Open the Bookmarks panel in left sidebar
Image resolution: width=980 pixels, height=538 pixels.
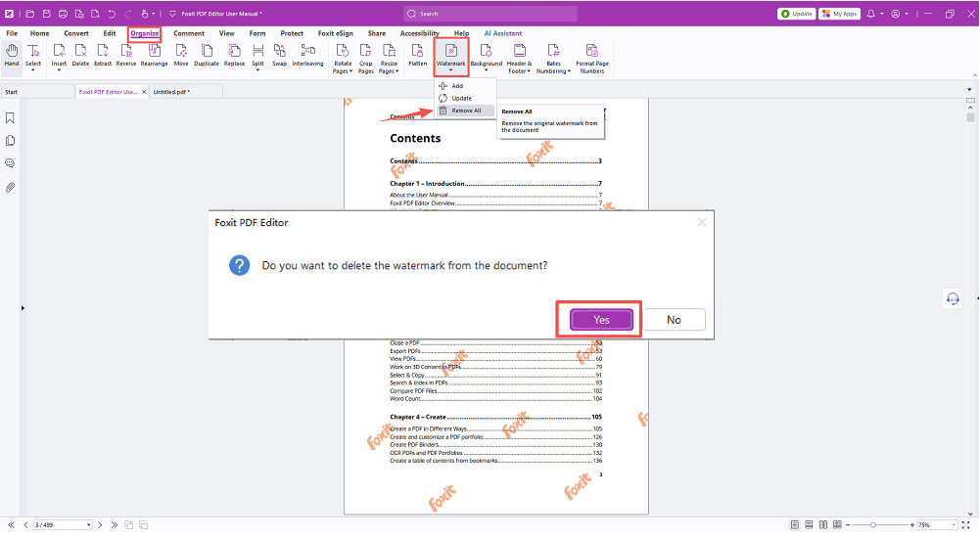coord(10,118)
